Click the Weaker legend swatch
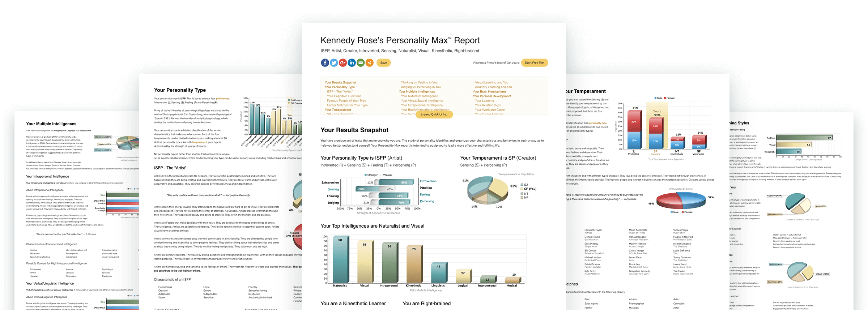 tap(381, 175)
